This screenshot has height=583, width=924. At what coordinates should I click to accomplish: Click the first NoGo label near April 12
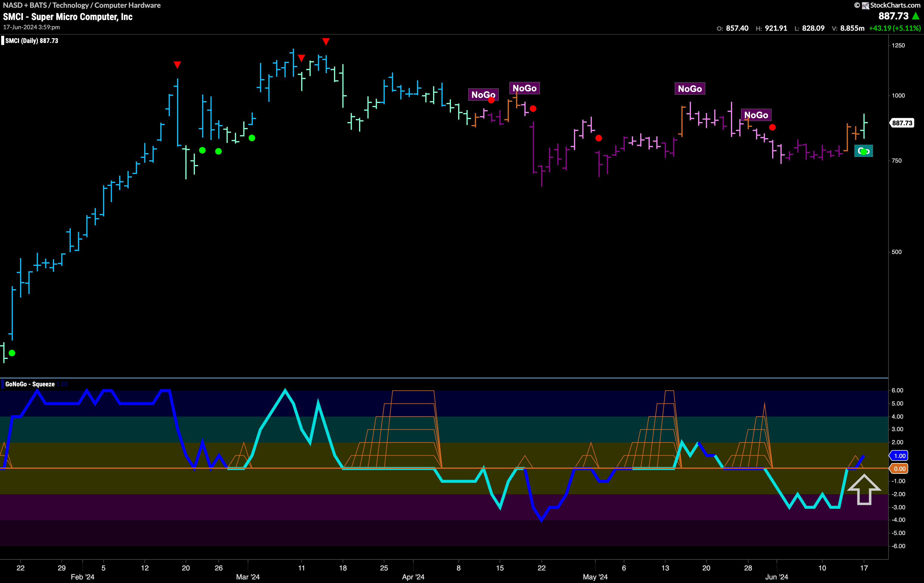[483, 94]
